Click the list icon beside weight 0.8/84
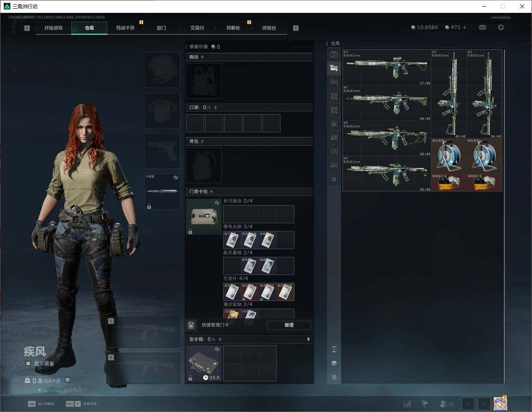Image resolution: width=532 pixels, height=412 pixels. pyautogui.click(x=67, y=380)
